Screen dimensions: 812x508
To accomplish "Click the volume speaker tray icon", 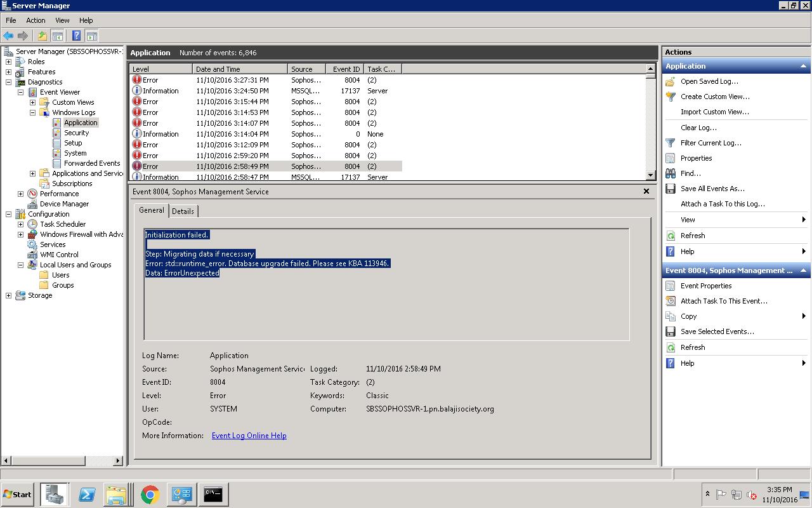I will [752, 495].
